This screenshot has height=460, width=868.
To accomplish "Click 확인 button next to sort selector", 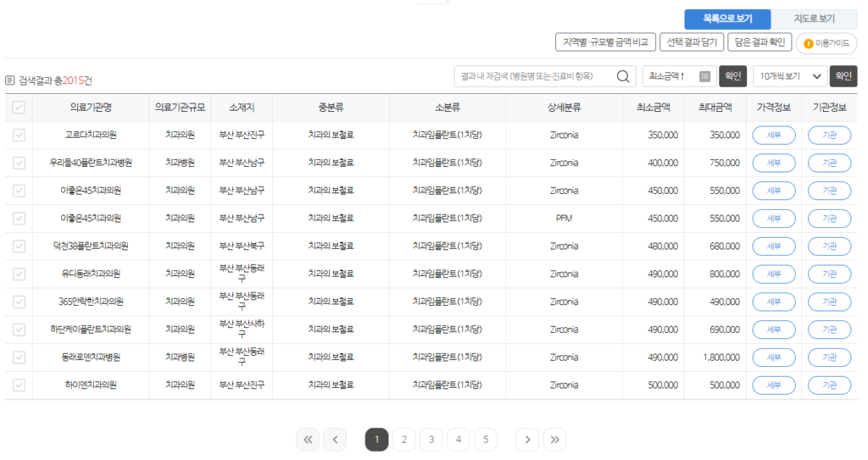I will coord(733,76).
